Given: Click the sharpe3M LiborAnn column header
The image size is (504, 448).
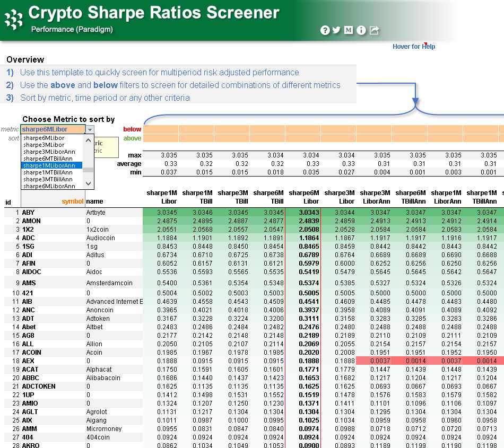Looking at the screenshot, I should click(x=375, y=197).
